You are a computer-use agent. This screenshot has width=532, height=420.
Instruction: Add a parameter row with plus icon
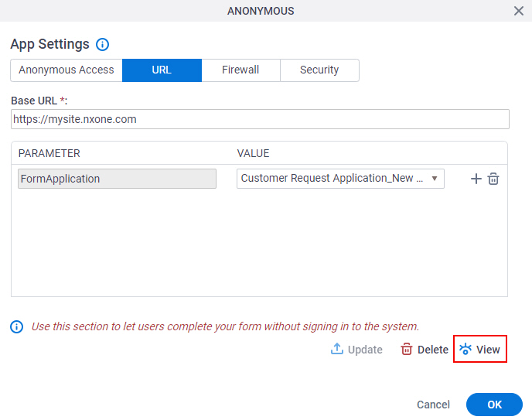(x=476, y=179)
